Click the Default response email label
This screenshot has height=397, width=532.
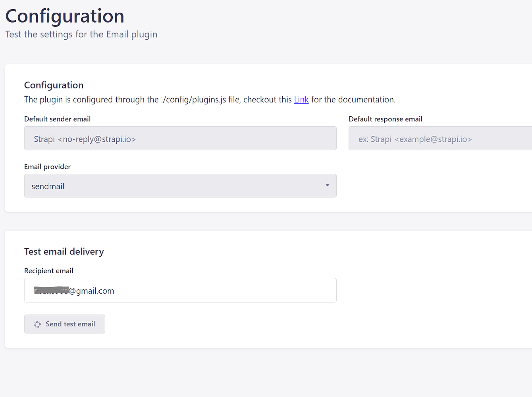click(x=386, y=119)
